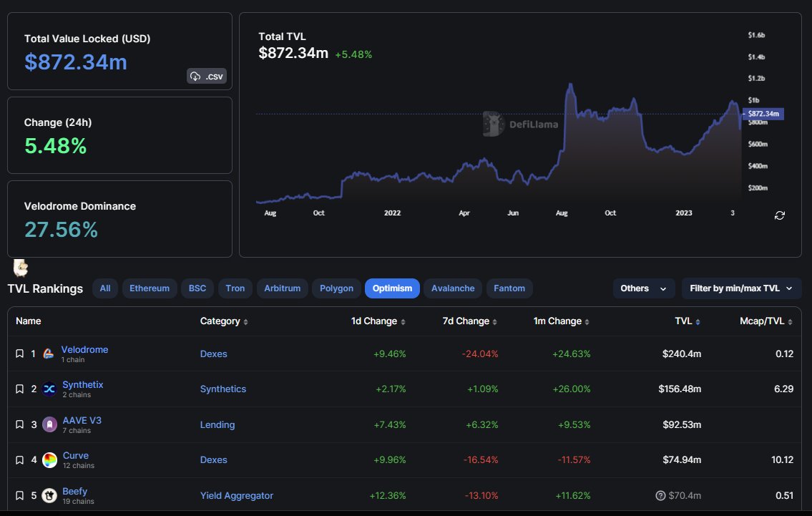Click Velodrome's -24.04% 7d change
Viewport: 812px width, 516px height.
point(480,354)
